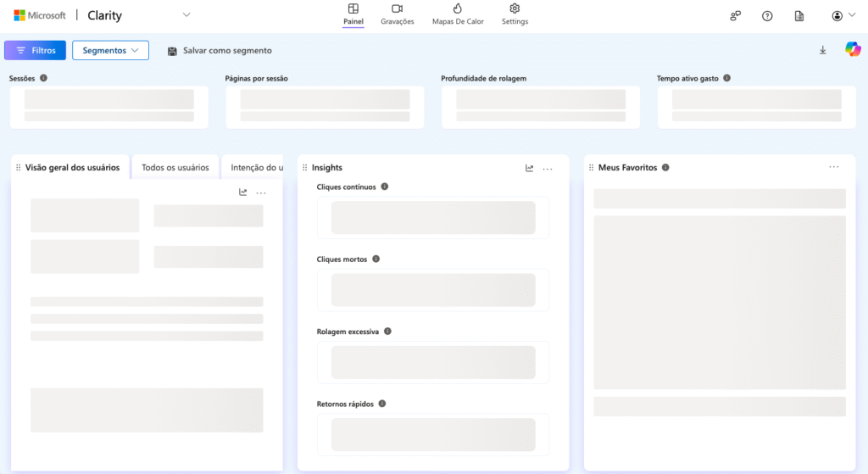
Task: Expand the Segmentos dropdown
Action: click(x=110, y=51)
